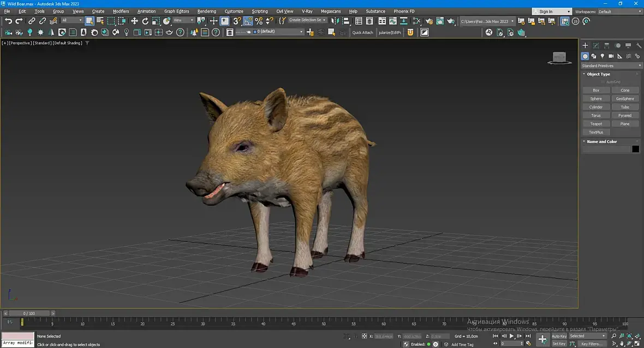Click the Key Filters button
The height and width of the screenshot is (348, 644).
pyautogui.click(x=591, y=344)
